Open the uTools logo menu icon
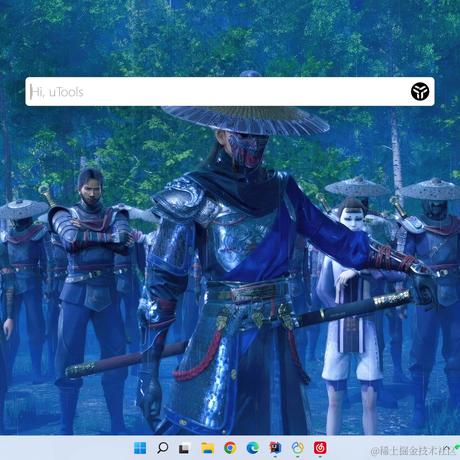Image resolution: width=460 pixels, height=460 pixels. click(420, 92)
